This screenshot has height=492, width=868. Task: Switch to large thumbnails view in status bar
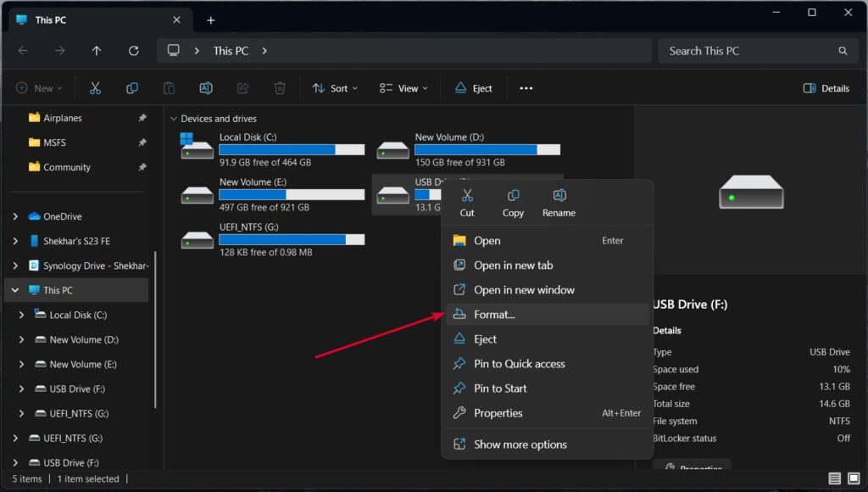tap(854, 479)
